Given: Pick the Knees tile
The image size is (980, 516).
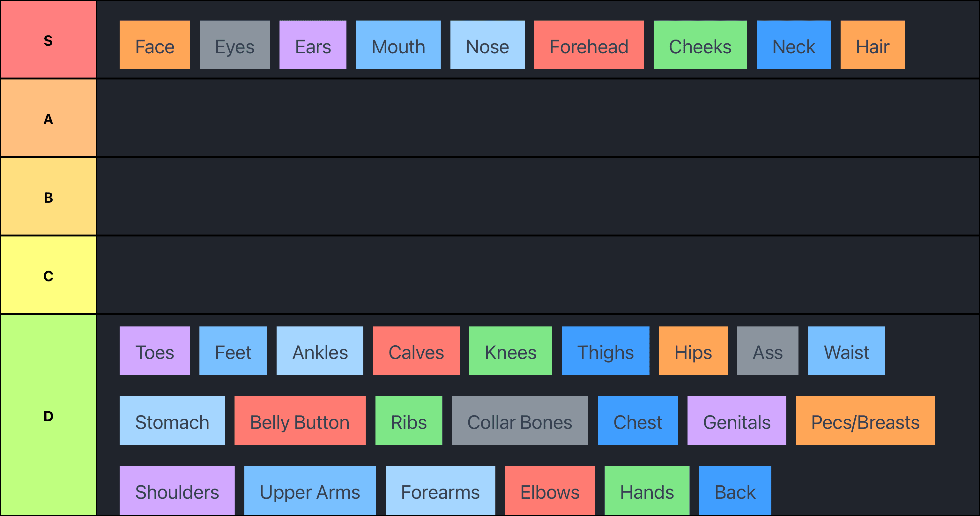Looking at the screenshot, I should click(510, 351).
